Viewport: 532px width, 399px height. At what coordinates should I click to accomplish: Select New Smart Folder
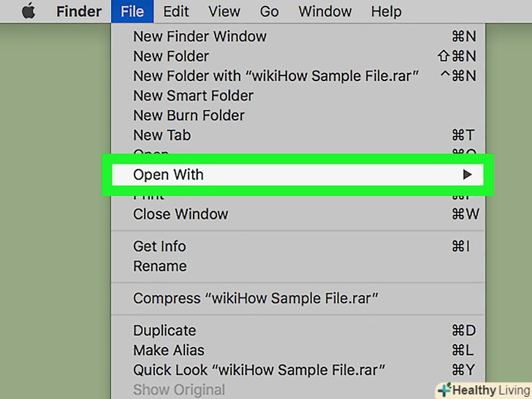pyautogui.click(x=193, y=96)
